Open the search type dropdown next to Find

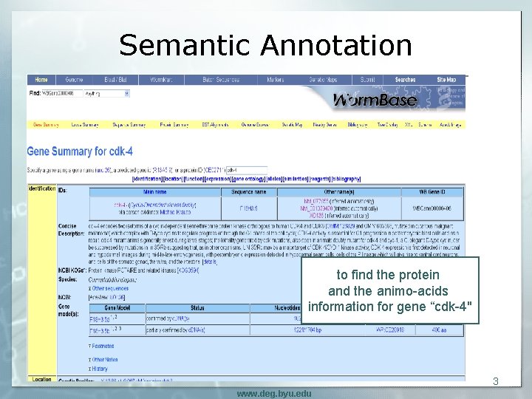tap(106, 93)
